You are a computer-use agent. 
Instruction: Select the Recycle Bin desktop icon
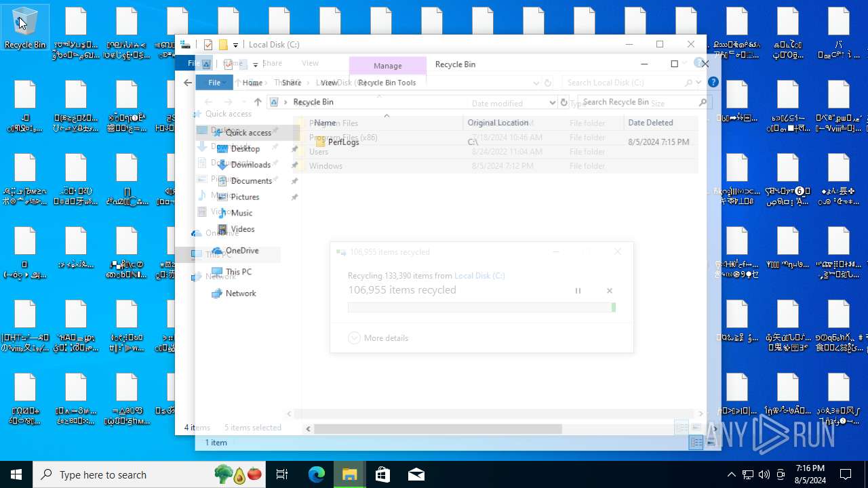pyautogui.click(x=25, y=28)
